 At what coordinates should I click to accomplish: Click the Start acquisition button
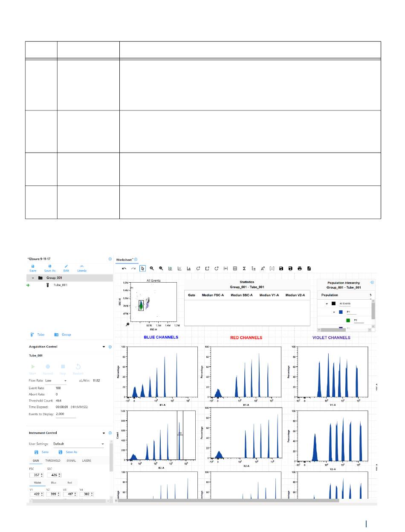click(33, 368)
